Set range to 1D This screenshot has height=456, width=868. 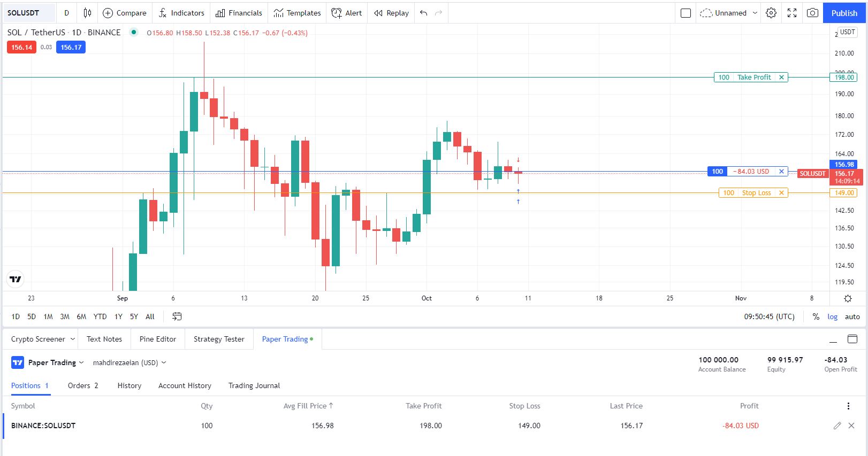(16, 316)
